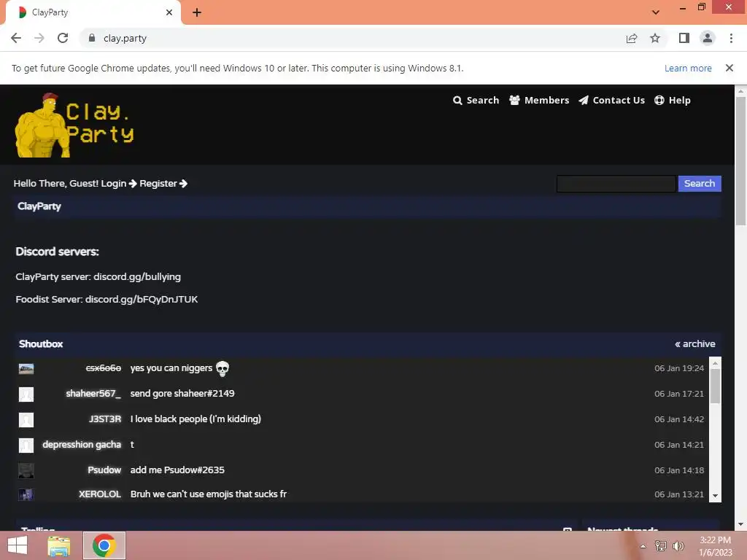This screenshot has width=747, height=560.
Task: Click the avatar next to J3ST3R
Action: click(x=26, y=419)
